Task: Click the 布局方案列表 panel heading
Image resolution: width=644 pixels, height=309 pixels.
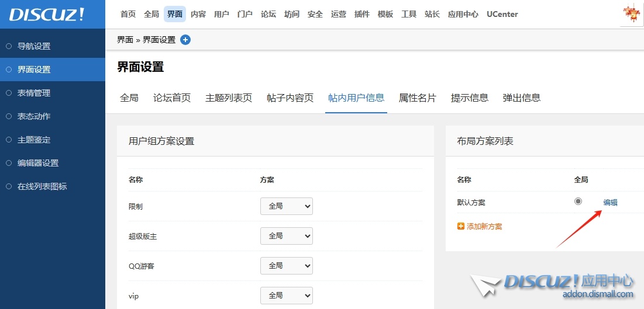Action: (485, 141)
